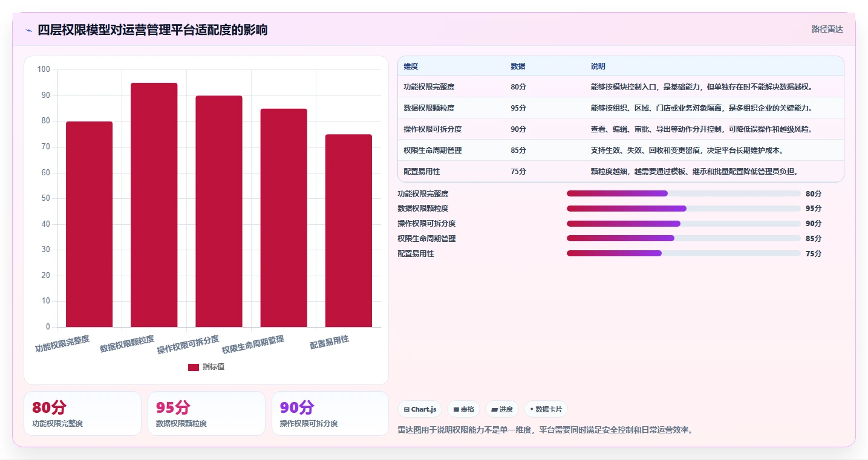Click the 75分 table cell

518,172
